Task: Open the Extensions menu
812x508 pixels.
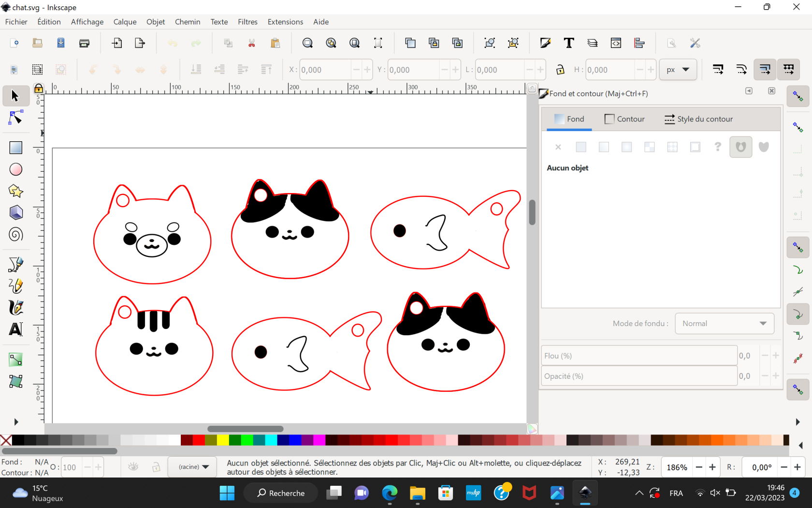Action: (x=286, y=22)
